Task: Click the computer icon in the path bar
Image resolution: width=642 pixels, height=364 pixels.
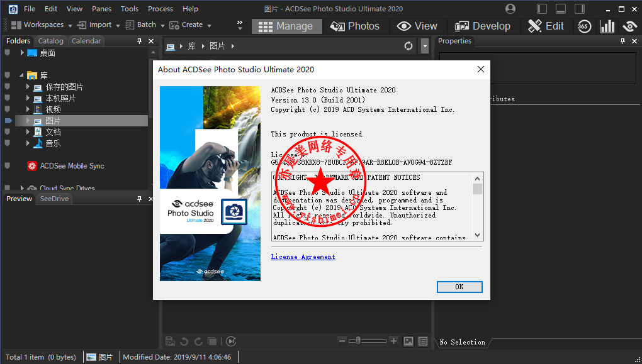Action: pyautogui.click(x=171, y=47)
